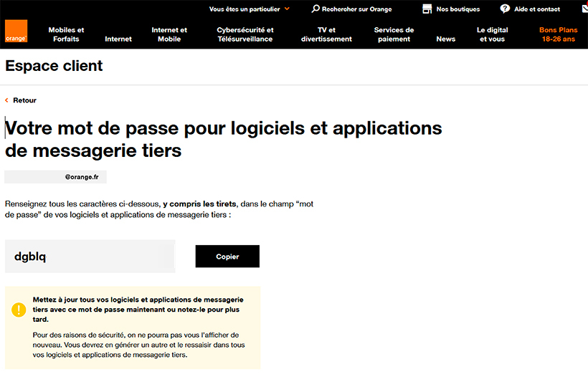
Task: Open the Internet menu
Action: click(118, 39)
